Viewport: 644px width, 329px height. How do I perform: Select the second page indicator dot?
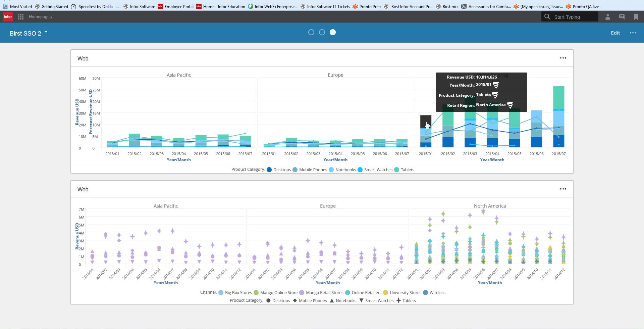[x=322, y=33]
